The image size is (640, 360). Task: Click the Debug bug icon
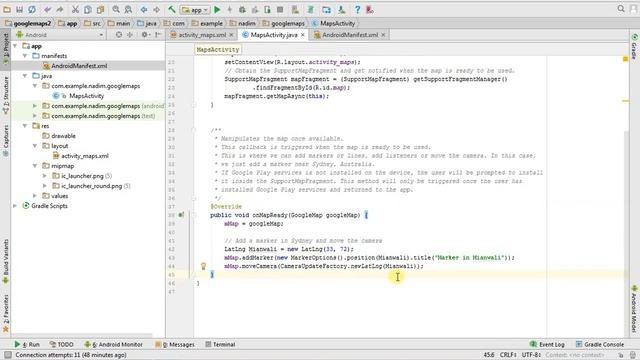[x=242, y=9]
